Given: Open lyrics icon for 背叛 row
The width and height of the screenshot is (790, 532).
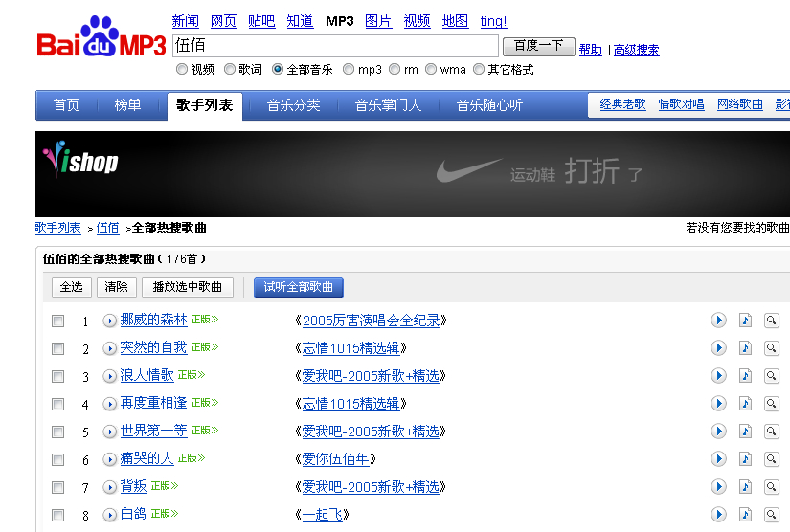Looking at the screenshot, I should coord(745,486).
